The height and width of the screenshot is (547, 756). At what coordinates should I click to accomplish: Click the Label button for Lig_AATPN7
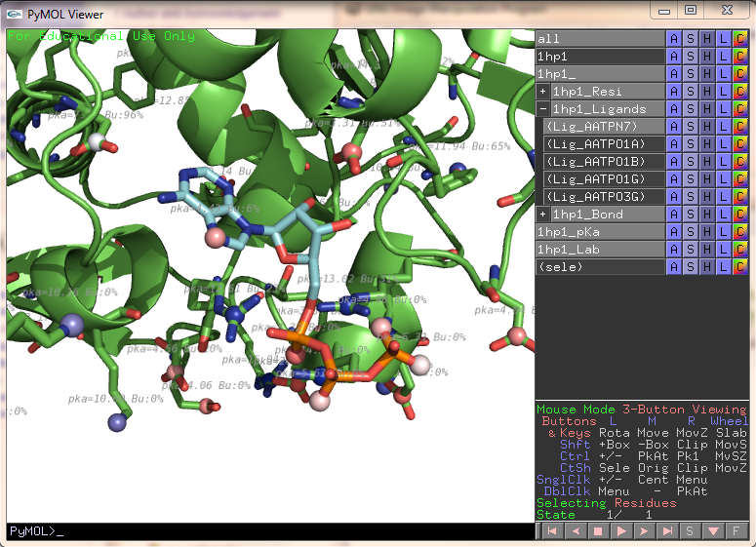pyautogui.click(x=723, y=126)
